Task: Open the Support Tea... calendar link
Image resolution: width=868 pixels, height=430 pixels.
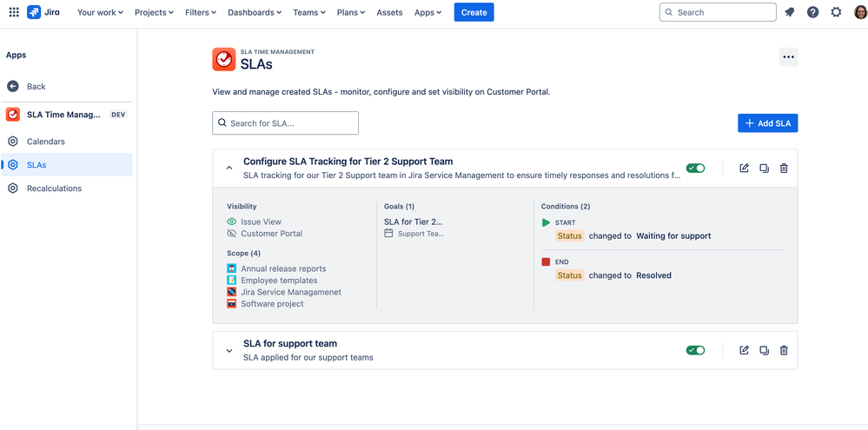Action: point(421,234)
